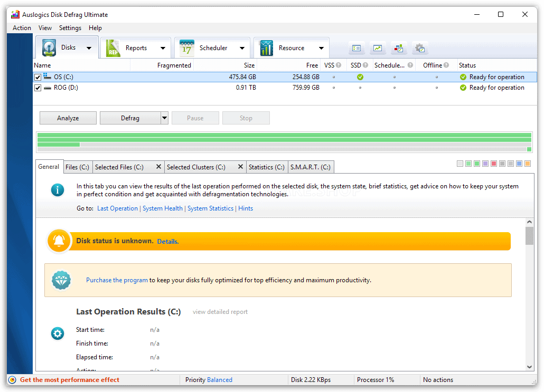Click the scroll up arrow in General panel
Viewport: 544px width, 392px height.
(x=529, y=222)
